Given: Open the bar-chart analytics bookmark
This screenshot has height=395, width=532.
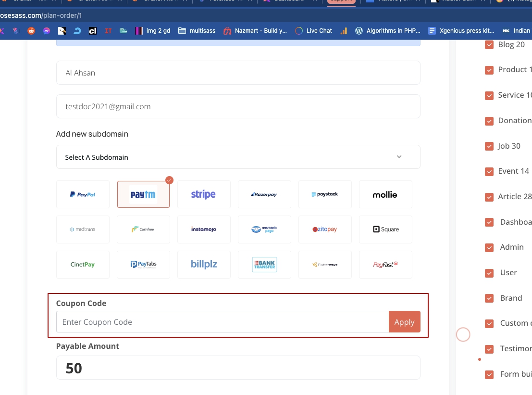Looking at the screenshot, I should pos(344,31).
